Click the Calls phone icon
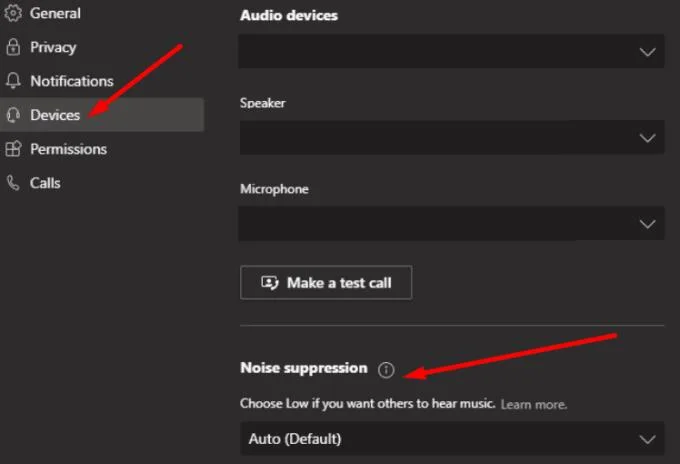 13,183
